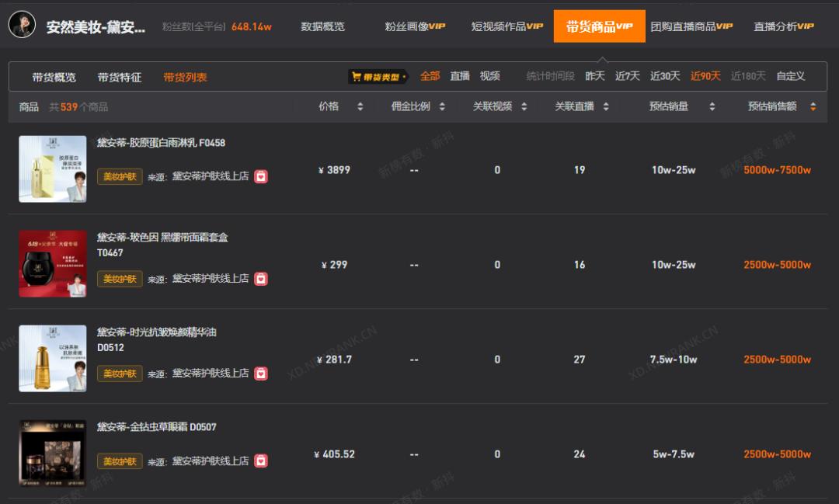
Task: Select the 近7天 time range filter
Action: pos(625,77)
